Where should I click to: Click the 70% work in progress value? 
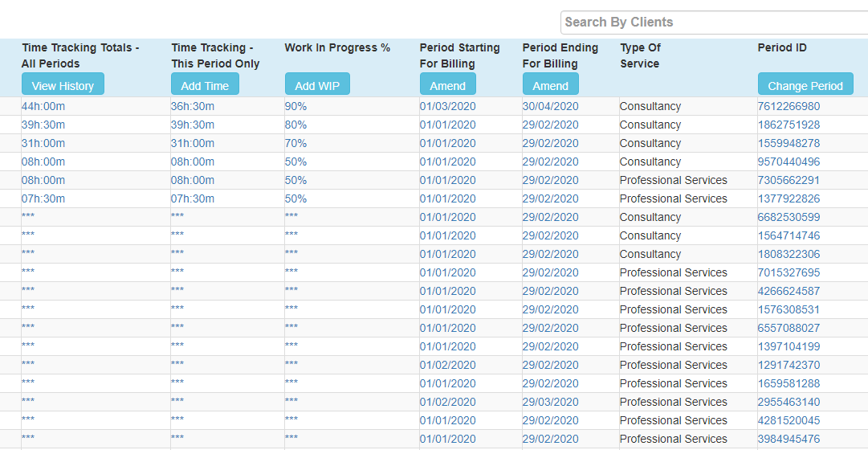pyautogui.click(x=295, y=143)
